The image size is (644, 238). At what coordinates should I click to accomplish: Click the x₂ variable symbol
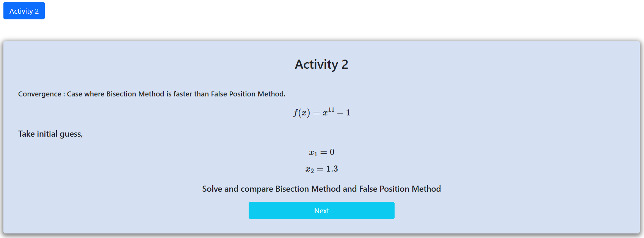coord(310,169)
